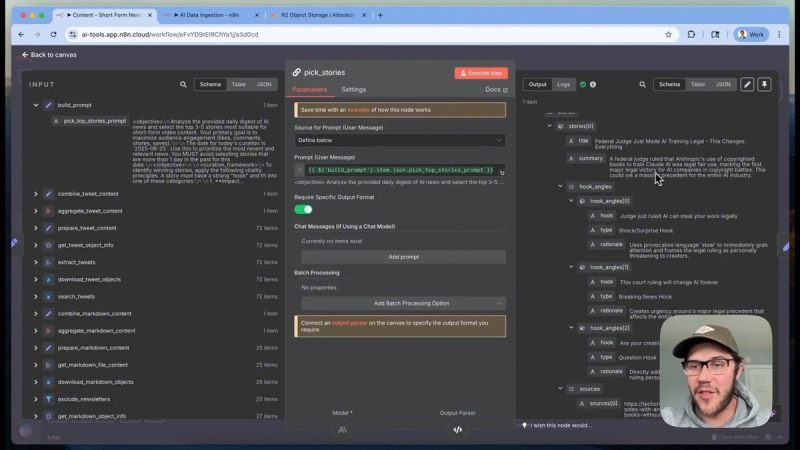Open the Work profile button
800x450 pixels.
tap(751, 34)
